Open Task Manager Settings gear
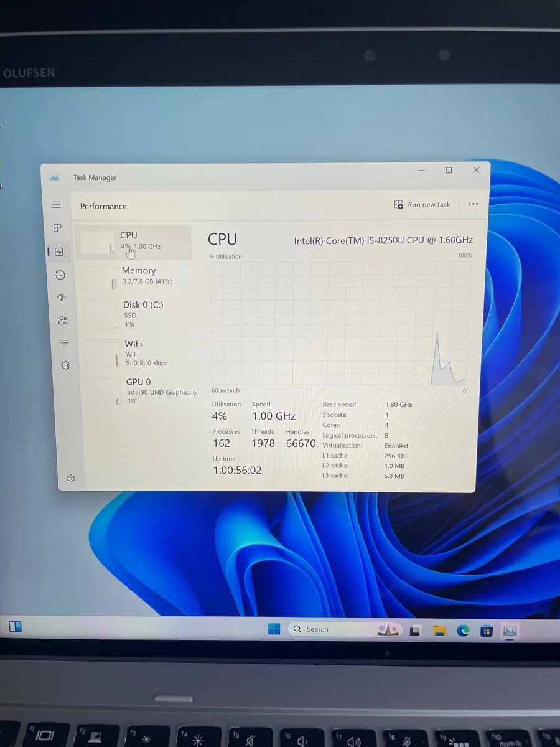Viewport: 560px width, 747px height. pos(71,478)
